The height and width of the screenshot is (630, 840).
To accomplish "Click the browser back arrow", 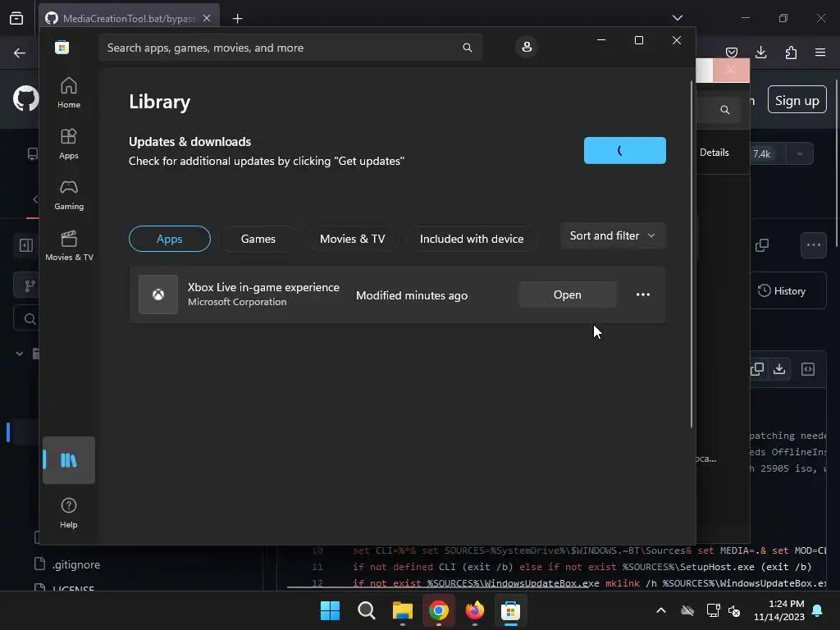I will [20, 52].
